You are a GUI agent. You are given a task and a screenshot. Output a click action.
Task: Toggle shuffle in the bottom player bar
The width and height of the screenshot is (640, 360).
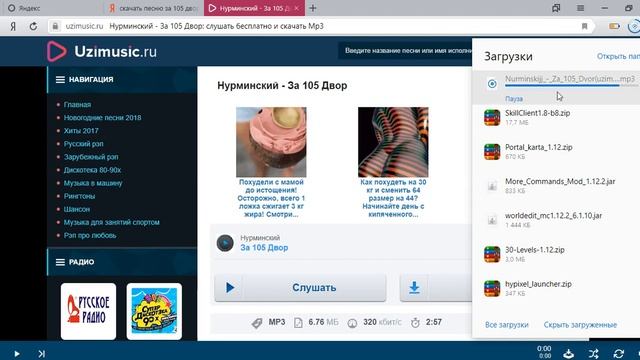tap(593, 354)
